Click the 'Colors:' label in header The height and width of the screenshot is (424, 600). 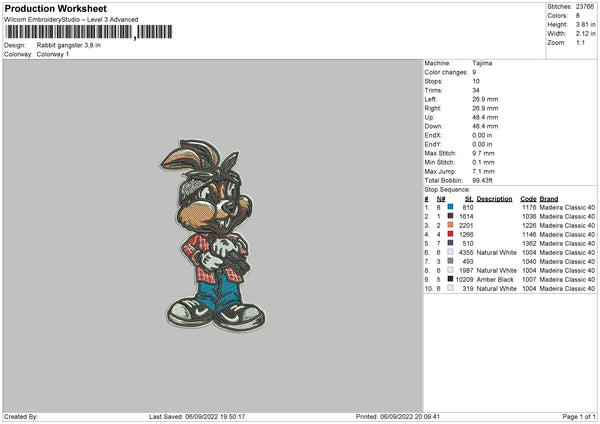558,16
